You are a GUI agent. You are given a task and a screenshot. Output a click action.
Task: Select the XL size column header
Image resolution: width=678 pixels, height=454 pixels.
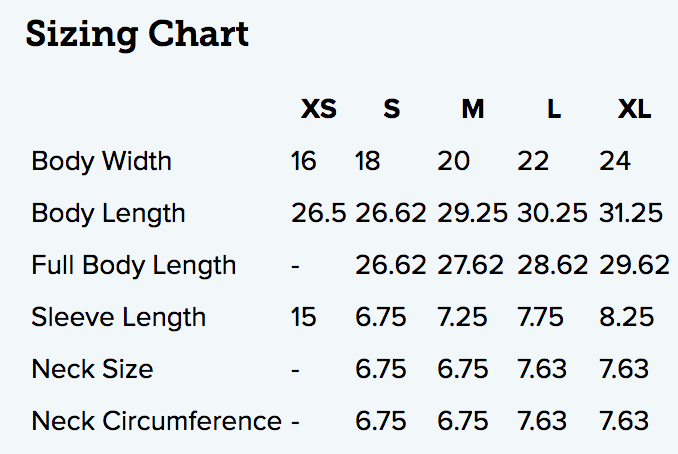(x=634, y=109)
